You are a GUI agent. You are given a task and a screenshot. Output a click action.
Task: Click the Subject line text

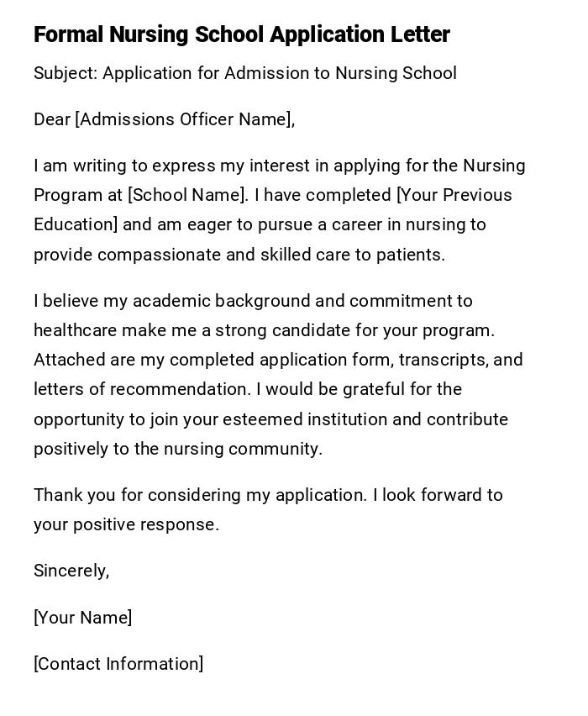point(244,73)
